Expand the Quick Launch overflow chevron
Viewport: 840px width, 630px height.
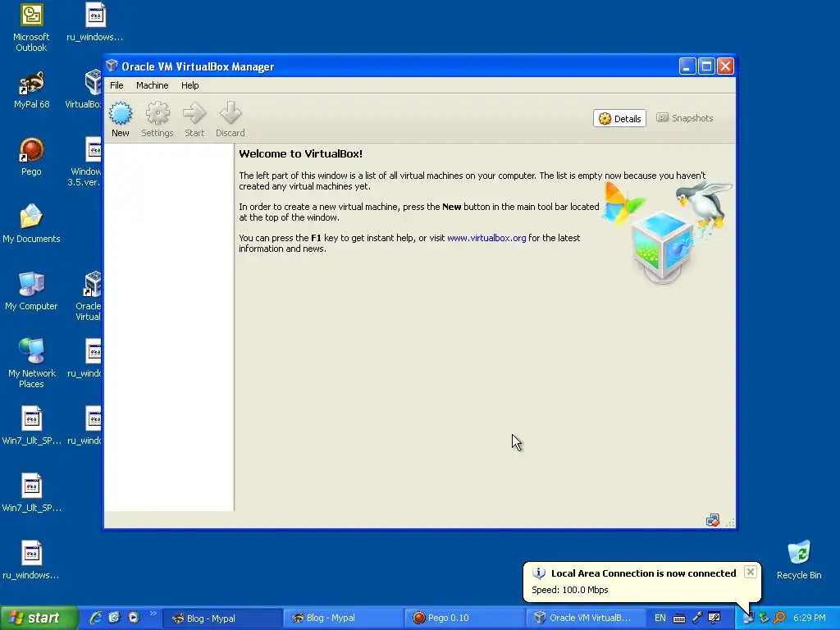pyautogui.click(x=153, y=614)
